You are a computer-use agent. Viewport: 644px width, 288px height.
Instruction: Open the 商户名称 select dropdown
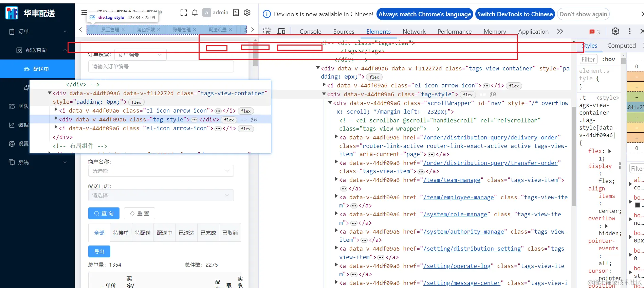pyautogui.click(x=161, y=171)
